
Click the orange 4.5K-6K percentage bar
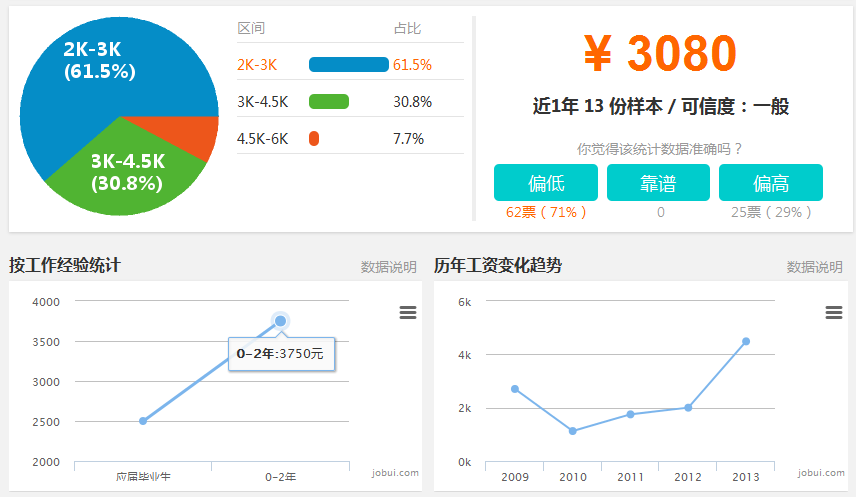tap(314, 139)
